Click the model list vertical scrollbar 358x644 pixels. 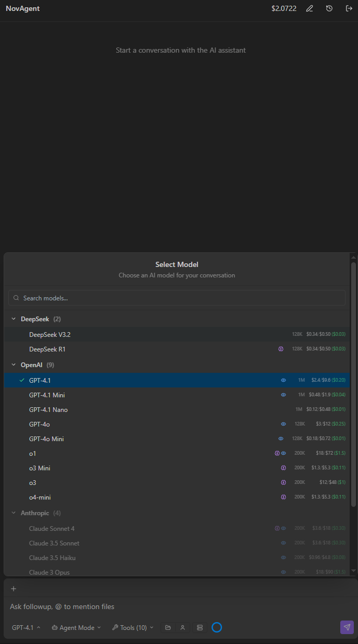click(x=354, y=384)
